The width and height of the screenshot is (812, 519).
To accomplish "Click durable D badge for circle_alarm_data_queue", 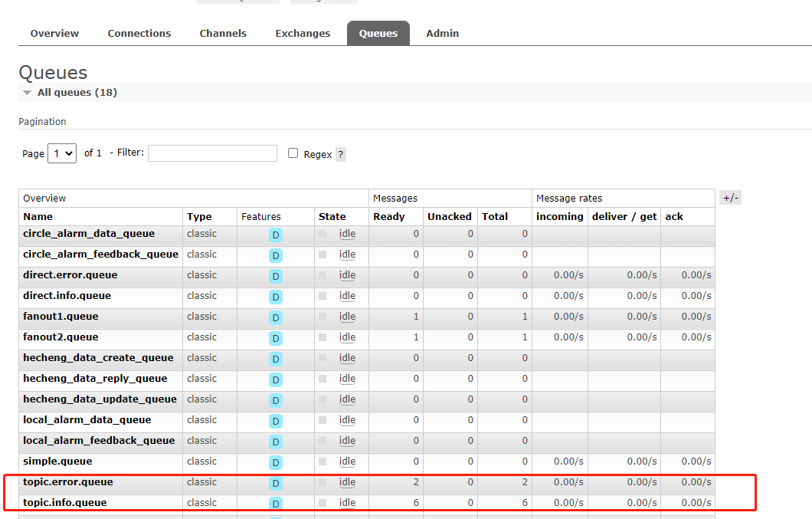I will click(x=276, y=235).
